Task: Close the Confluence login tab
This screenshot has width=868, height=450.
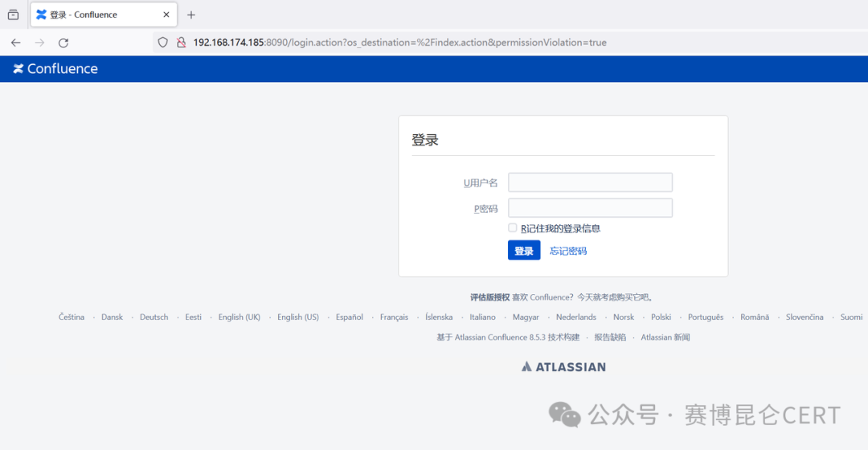Action: (x=166, y=15)
